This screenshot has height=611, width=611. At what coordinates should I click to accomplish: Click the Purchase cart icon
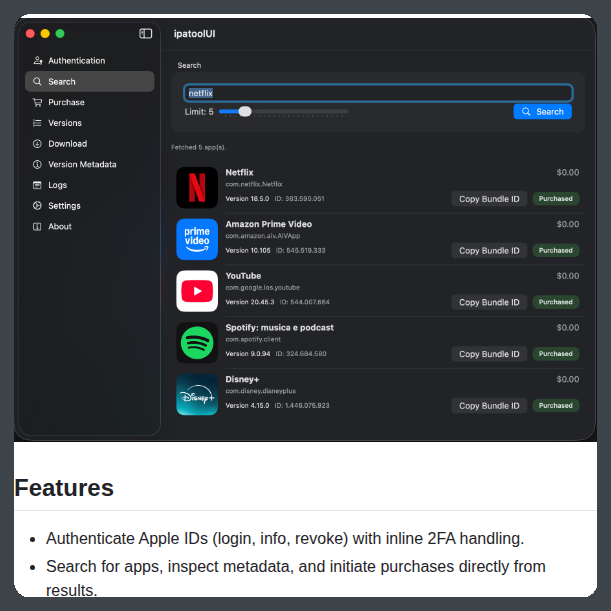pos(37,102)
